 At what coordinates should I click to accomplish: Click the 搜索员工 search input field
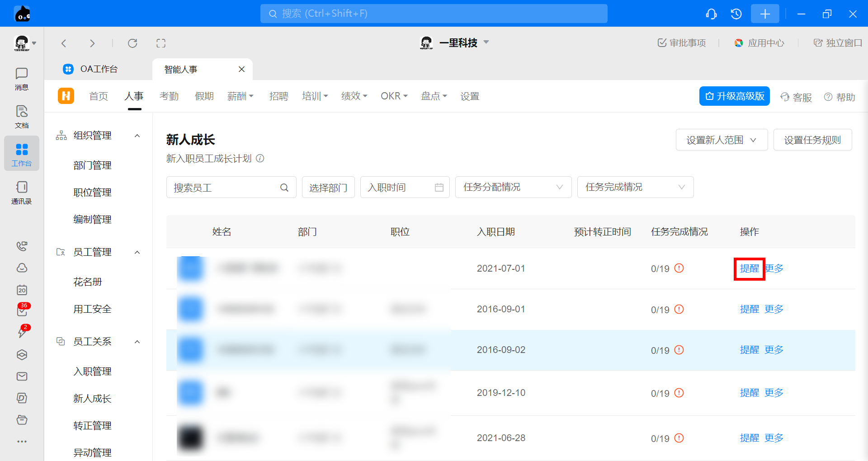coord(224,188)
